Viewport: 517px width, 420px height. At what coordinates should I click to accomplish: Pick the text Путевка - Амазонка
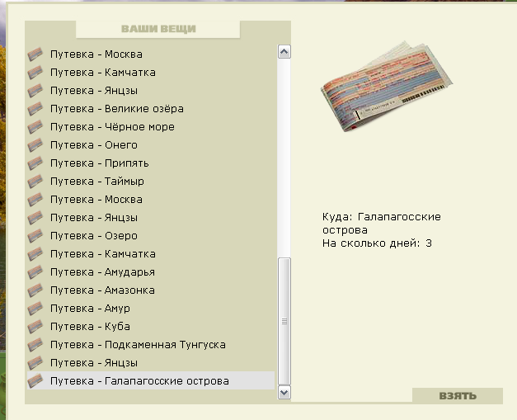[102, 290]
